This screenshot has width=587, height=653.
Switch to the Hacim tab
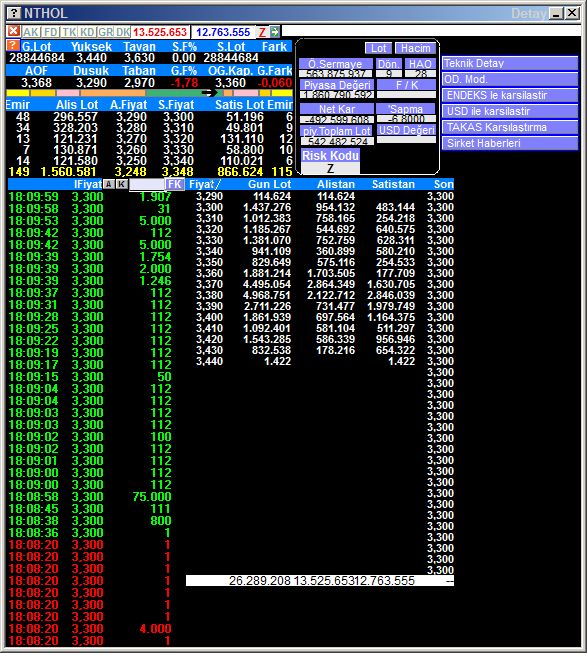point(415,48)
